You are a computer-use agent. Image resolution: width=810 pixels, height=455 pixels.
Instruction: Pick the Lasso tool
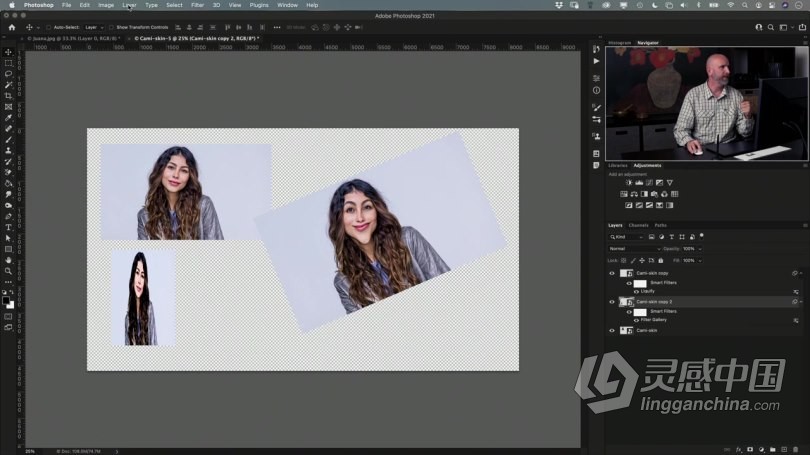8,74
